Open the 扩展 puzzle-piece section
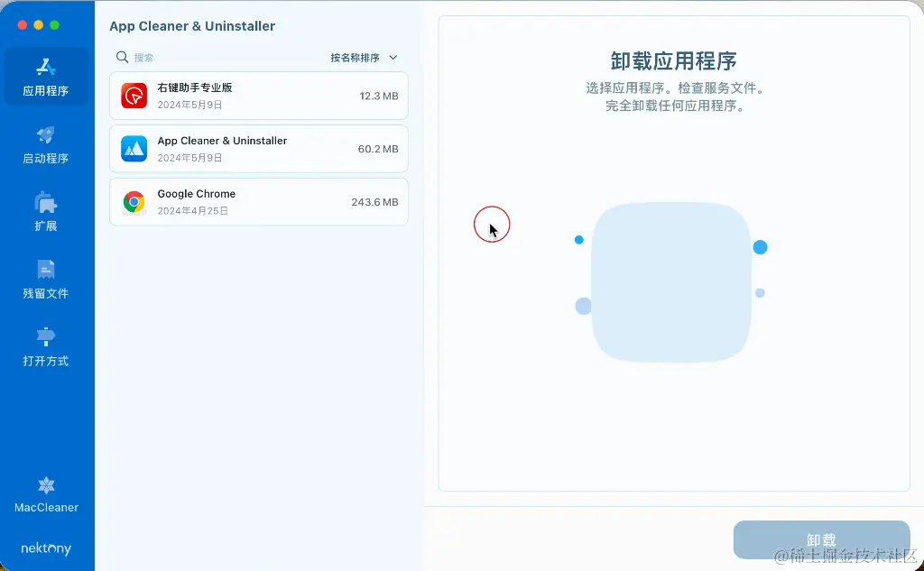 [x=46, y=212]
